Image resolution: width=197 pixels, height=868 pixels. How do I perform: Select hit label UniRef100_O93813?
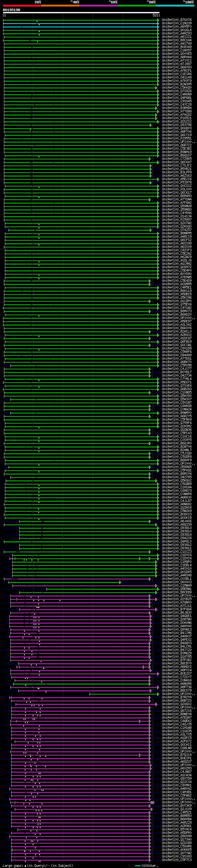(177, 528)
